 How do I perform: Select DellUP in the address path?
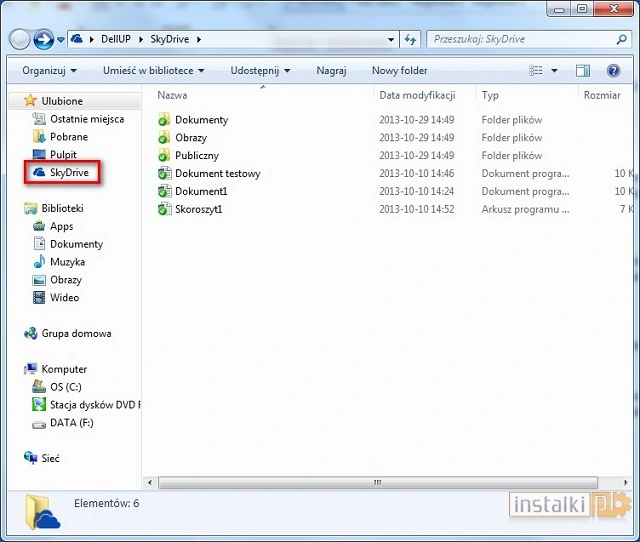tap(116, 39)
